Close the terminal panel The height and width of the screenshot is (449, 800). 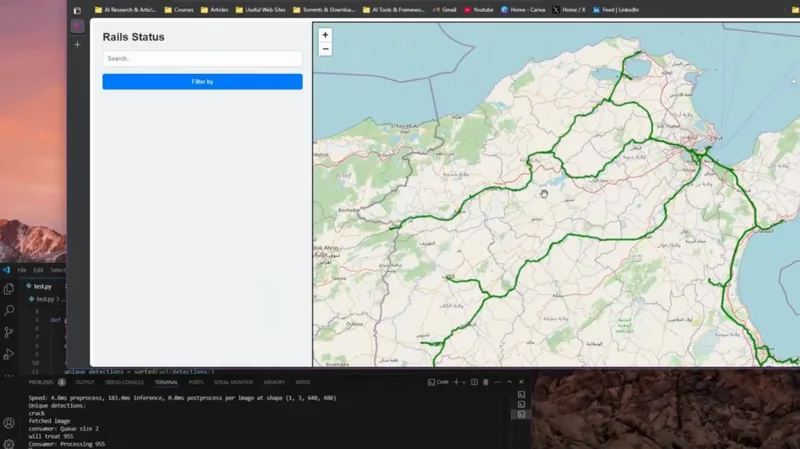(x=521, y=382)
